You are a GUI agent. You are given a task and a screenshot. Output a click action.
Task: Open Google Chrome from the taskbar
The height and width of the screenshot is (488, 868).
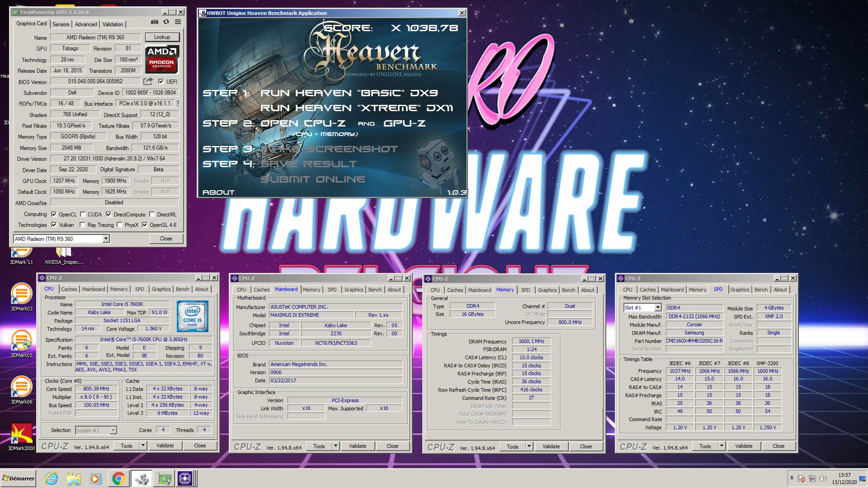(x=118, y=479)
